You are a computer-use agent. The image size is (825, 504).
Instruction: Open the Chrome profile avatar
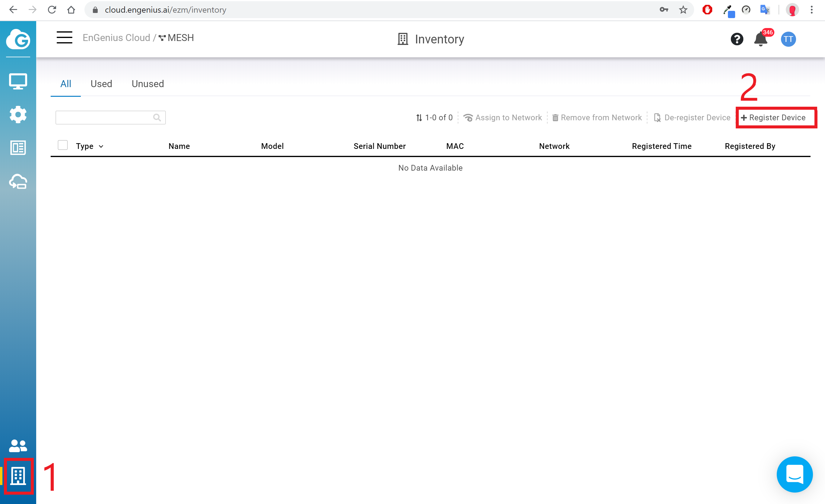(x=792, y=10)
